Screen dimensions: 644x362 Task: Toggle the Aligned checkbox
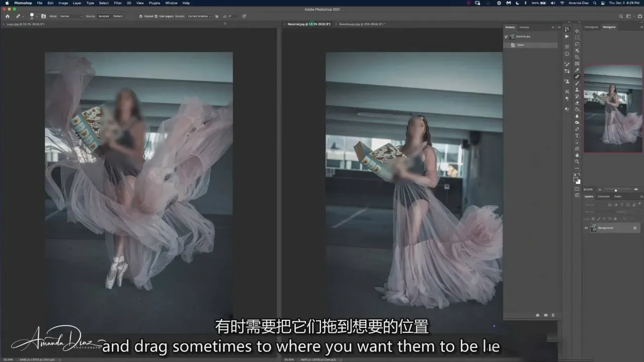coord(140,16)
